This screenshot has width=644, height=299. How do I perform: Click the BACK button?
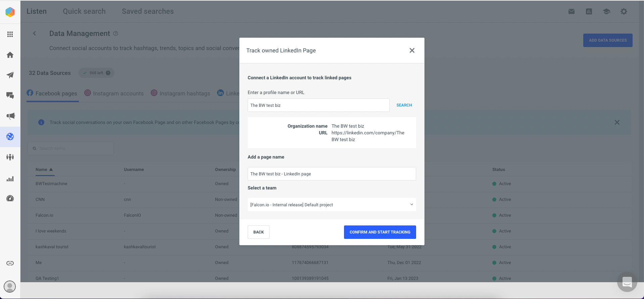tap(258, 232)
